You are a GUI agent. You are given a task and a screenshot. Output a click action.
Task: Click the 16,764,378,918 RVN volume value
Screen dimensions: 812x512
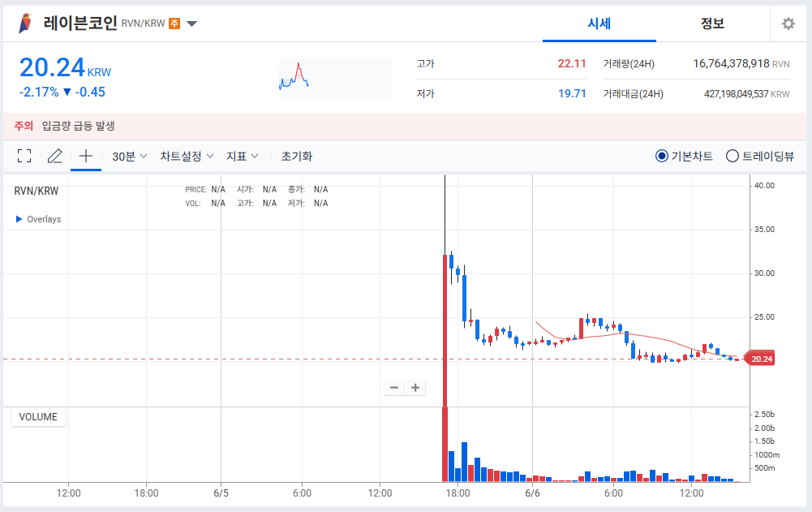coord(741,64)
